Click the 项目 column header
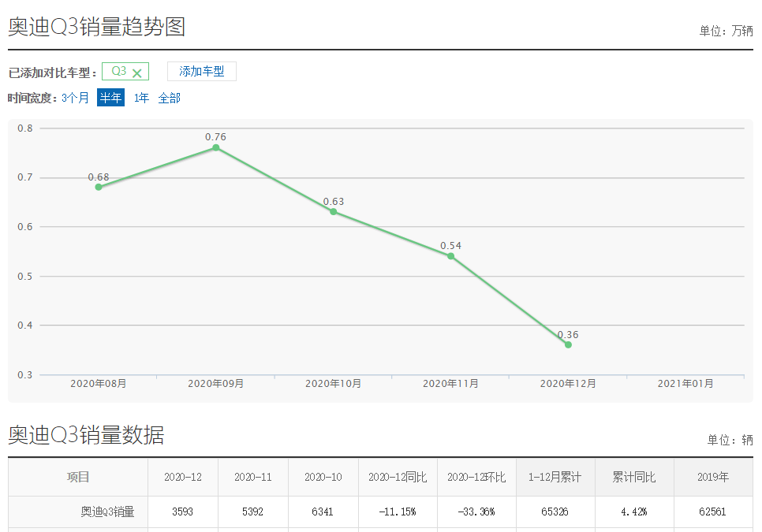This screenshot has width=762, height=532. (78, 477)
